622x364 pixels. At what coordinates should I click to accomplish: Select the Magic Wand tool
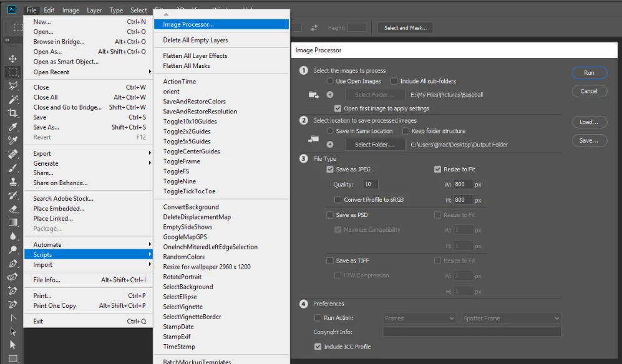coord(12,99)
